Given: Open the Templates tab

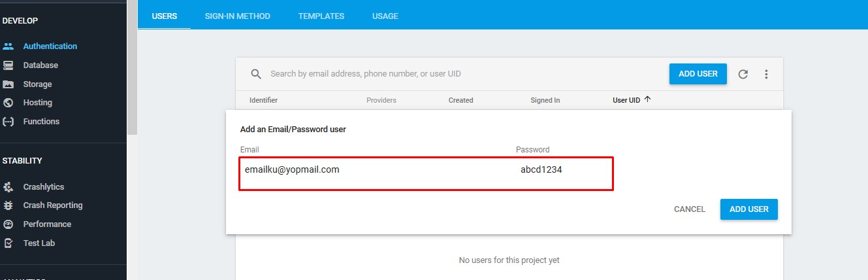Looking at the screenshot, I should (321, 16).
